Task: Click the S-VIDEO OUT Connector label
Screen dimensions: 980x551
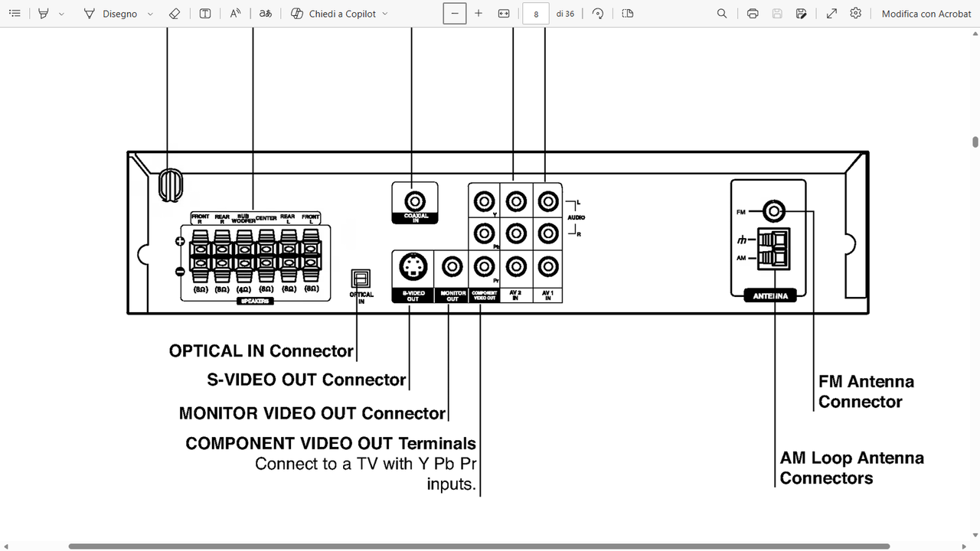Action: [x=306, y=380]
